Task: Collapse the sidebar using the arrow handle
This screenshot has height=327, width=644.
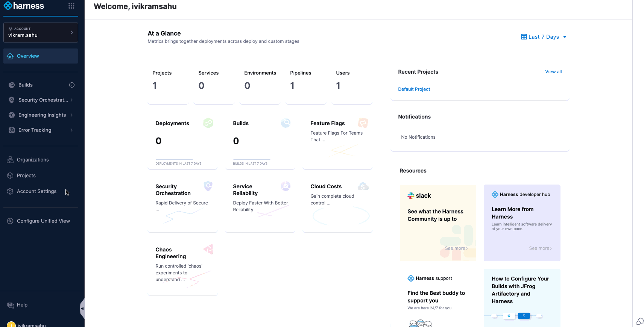Action: [82, 309]
